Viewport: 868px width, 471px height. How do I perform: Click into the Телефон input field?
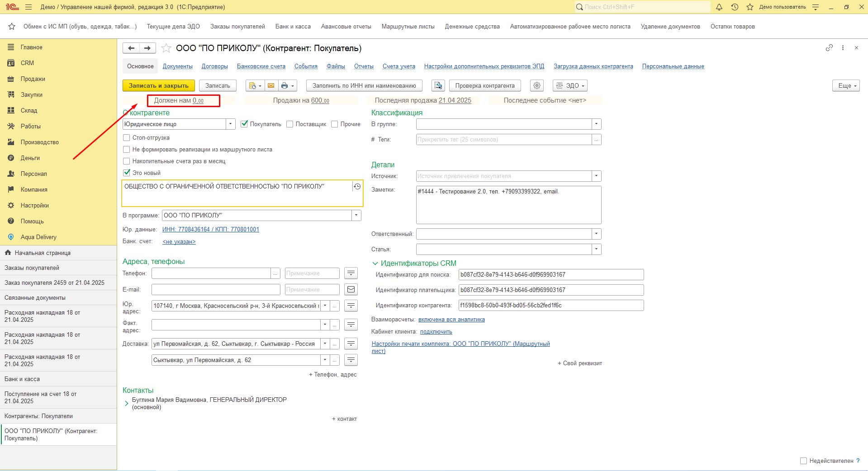coord(211,273)
